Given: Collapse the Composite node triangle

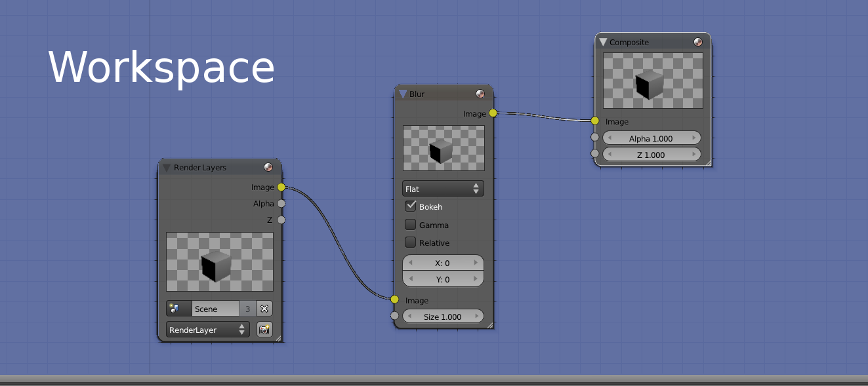Looking at the screenshot, I should tap(603, 42).
